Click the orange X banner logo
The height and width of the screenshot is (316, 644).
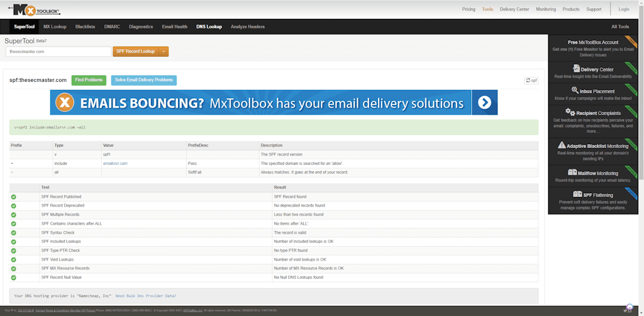click(65, 103)
